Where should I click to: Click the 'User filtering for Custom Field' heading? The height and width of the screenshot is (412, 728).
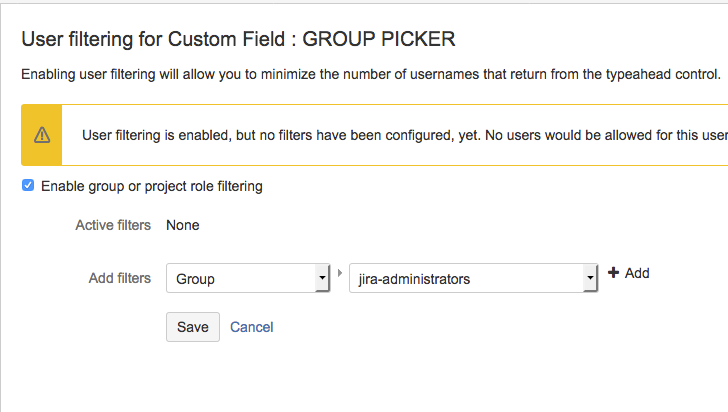click(x=153, y=39)
